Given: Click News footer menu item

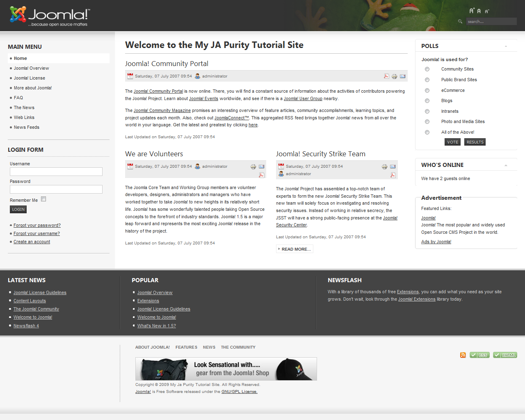Looking at the screenshot, I should 209,347.
